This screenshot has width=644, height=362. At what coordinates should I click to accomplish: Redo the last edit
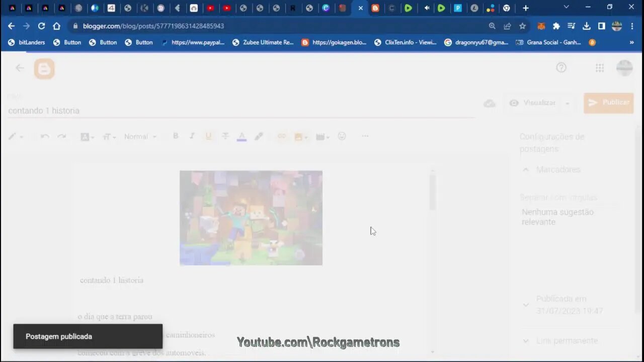[61, 137]
